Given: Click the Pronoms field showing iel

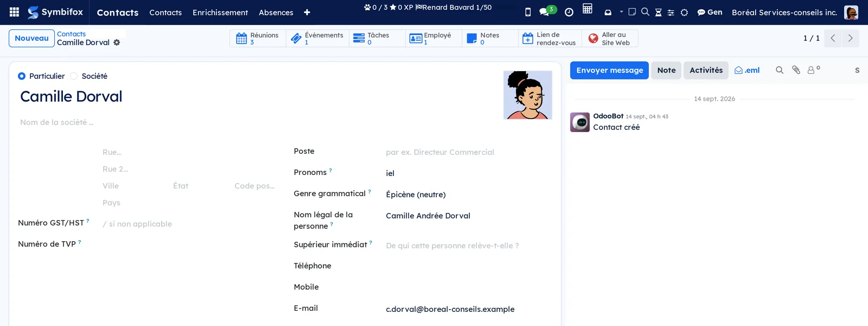Looking at the screenshot, I should pyautogui.click(x=468, y=173).
